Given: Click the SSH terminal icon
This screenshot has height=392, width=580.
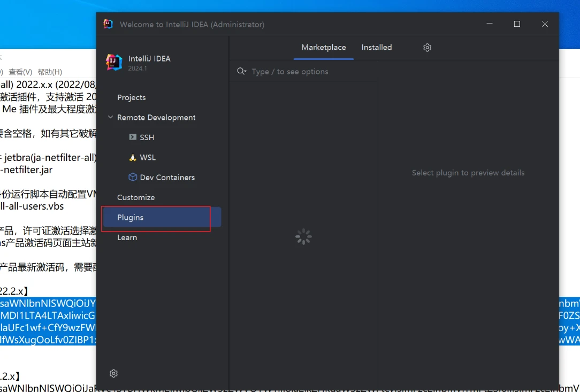Looking at the screenshot, I should [x=132, y=137].
